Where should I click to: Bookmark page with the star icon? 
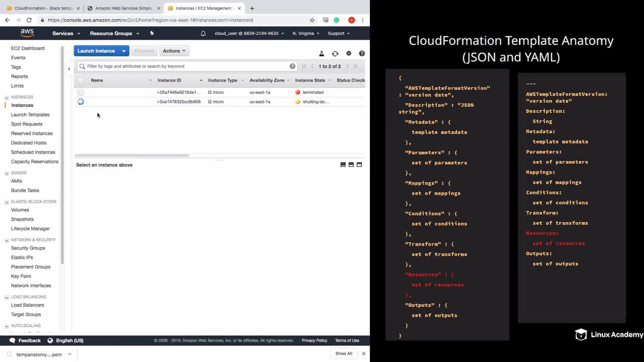click(312, 20)
